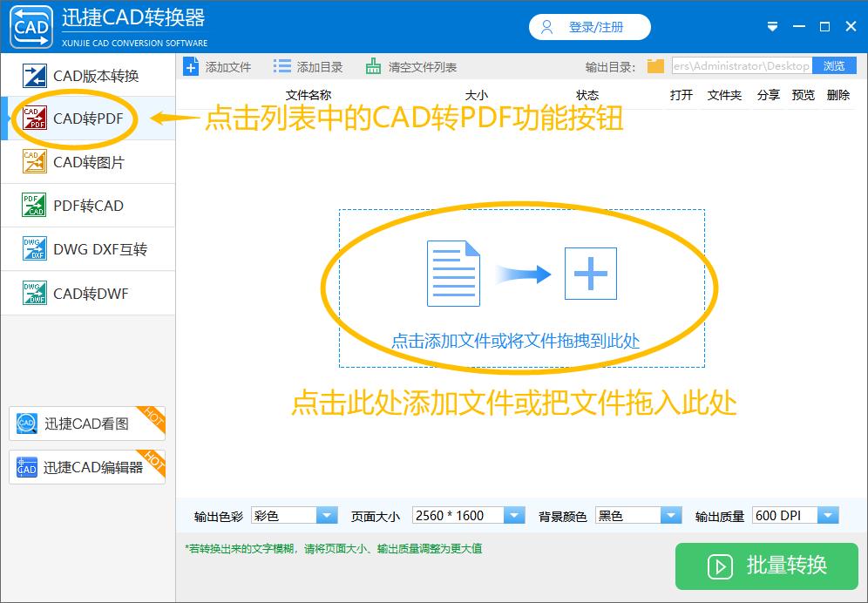Screen dimensions: 868x603
Task: Choose a background color from 背景颜色 dropdown
Action: [671, 515]
